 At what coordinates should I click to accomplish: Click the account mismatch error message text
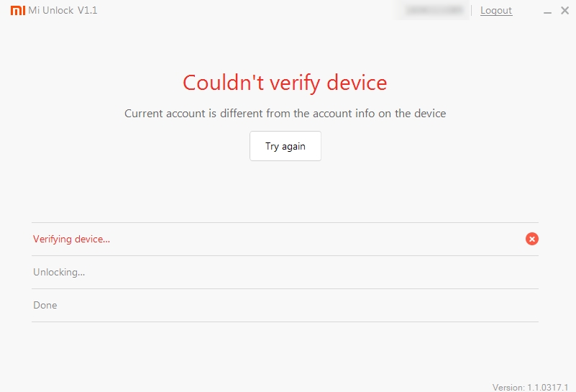[285, 113]
